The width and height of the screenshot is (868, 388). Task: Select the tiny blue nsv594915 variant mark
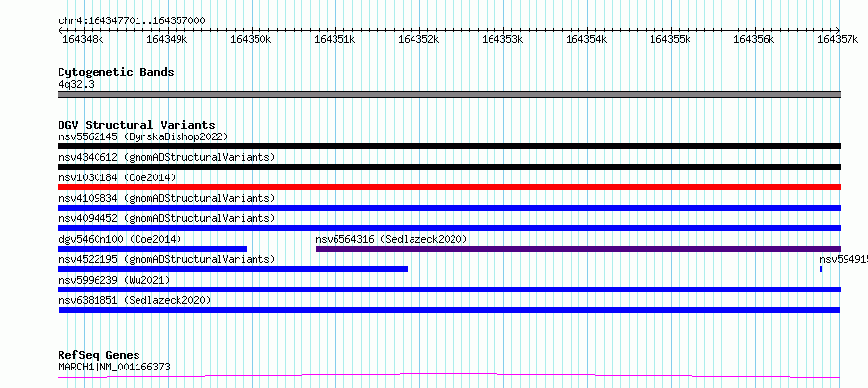(x=821, y=269)
